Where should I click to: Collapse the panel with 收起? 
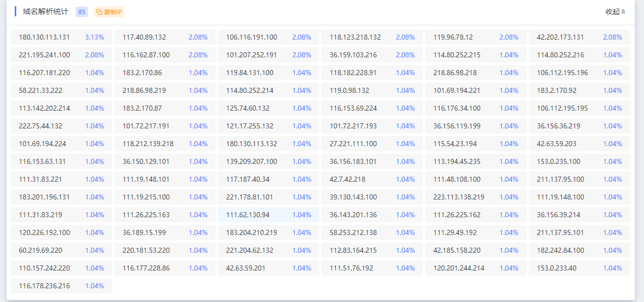616,12
